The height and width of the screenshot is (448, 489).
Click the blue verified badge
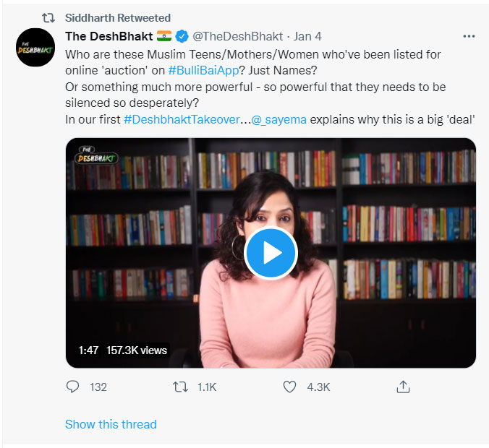(182, 37)
